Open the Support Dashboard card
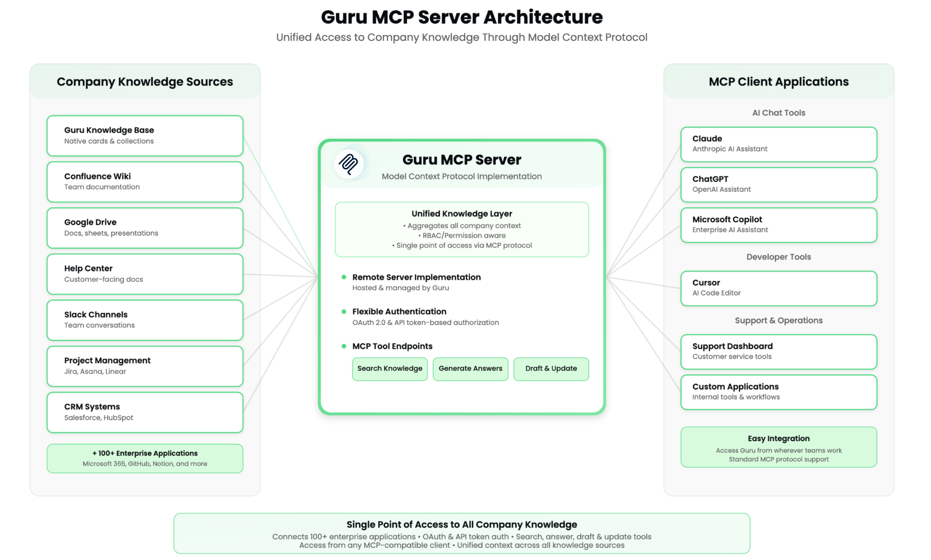The height and width of the screenshot is (560, 931). coord(778,351)
